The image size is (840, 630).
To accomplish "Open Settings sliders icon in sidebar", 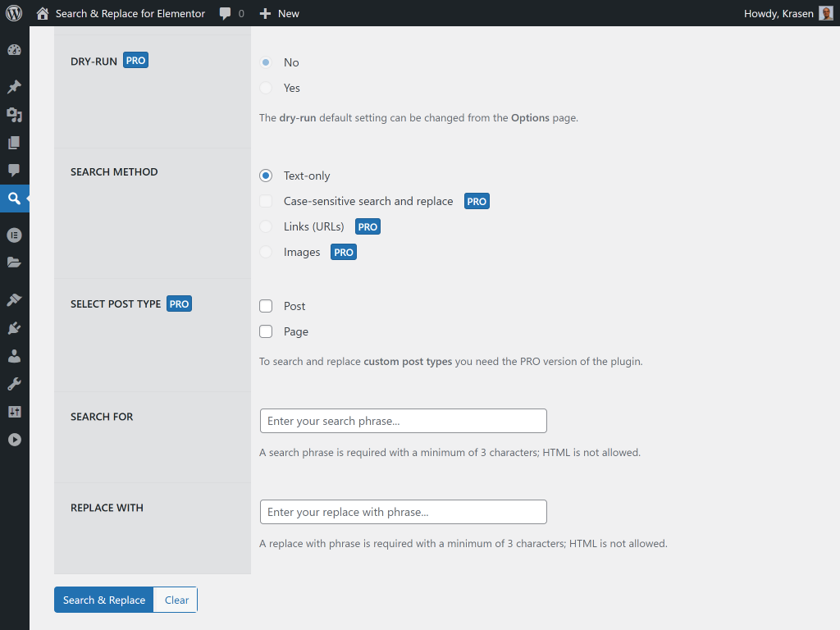I will coord(15,412).
